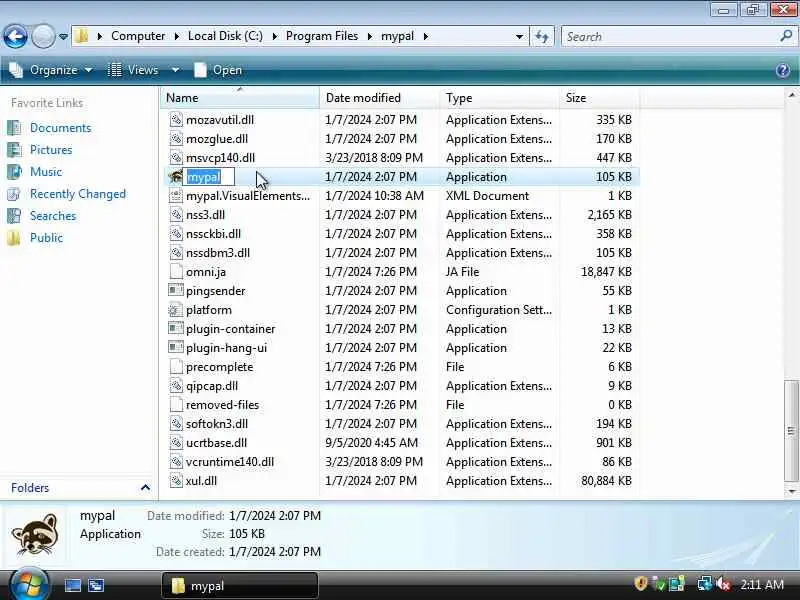Click the Windows Start orb

tap(29, 585)
